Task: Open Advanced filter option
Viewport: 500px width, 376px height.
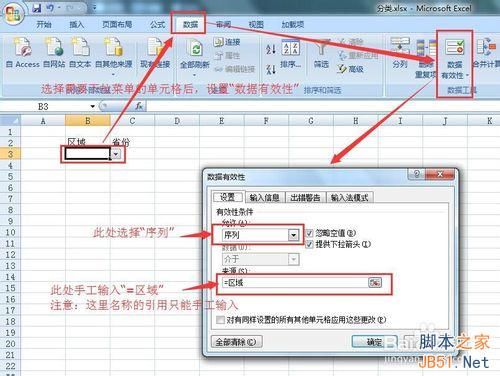Action: pos(350,69)
